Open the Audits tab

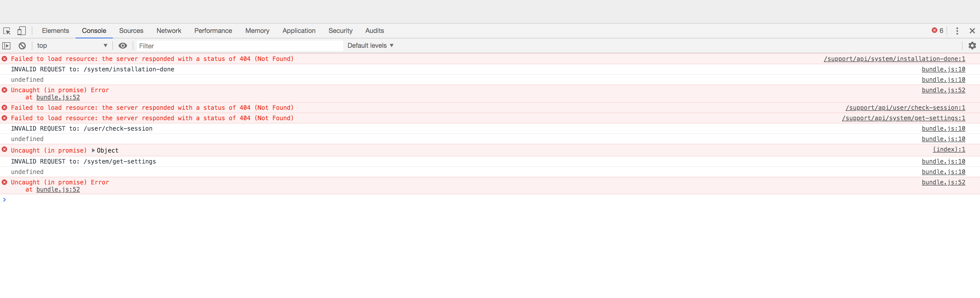click(x=375, y=30)
